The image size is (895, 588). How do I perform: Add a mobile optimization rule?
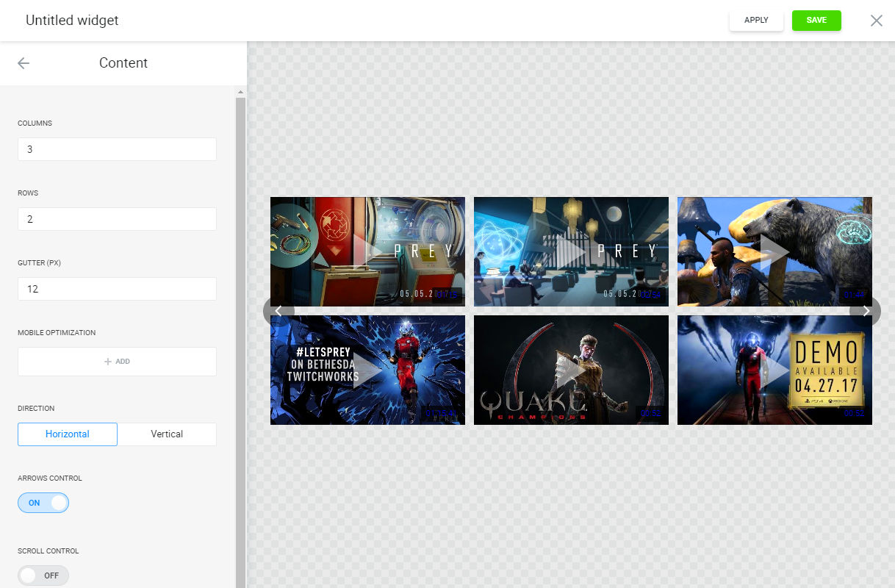[117, 362]
